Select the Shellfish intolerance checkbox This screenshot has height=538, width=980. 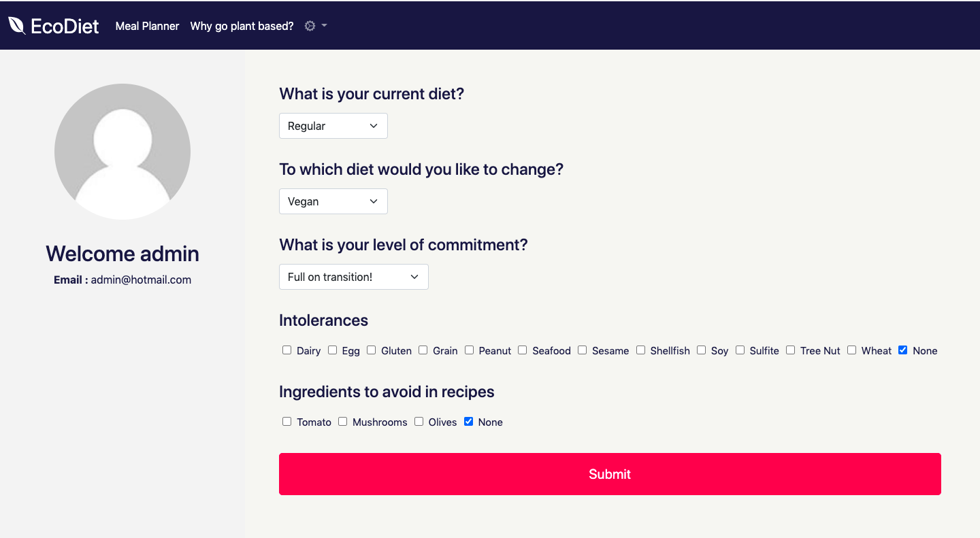click(640, 350)
